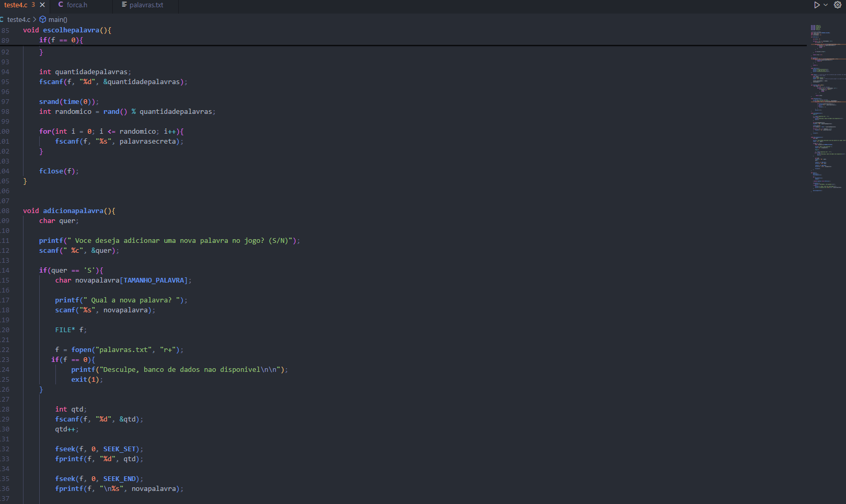Viewport: 846px width, 504px height.
Task: Click the char quer; line
Action: [59, 221]
